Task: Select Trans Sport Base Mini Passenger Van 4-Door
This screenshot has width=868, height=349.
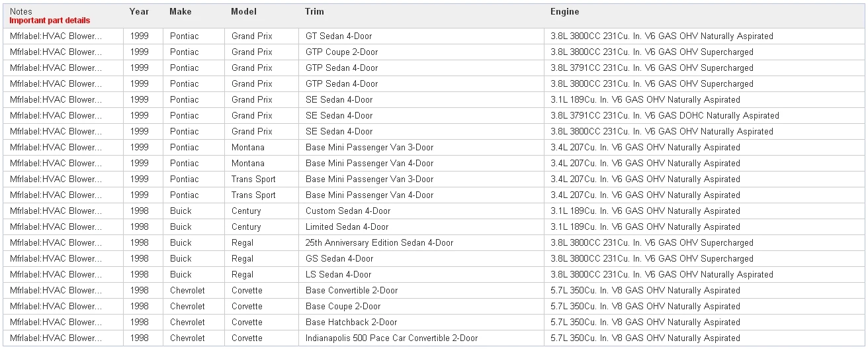Action: [369, 195]
